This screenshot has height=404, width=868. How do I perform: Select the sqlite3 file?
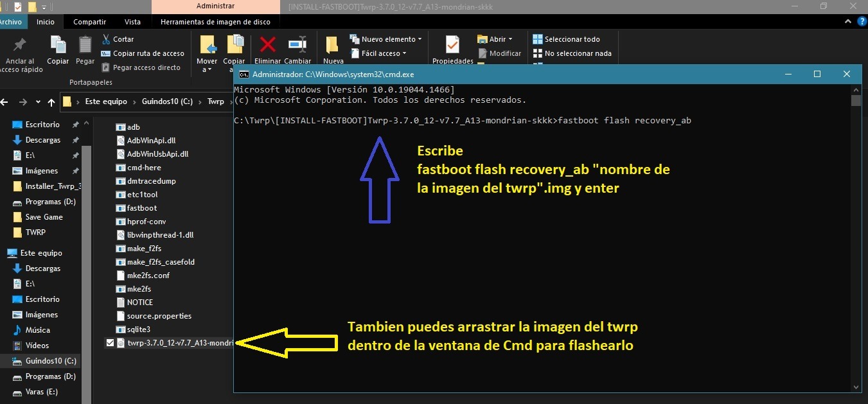point(134,329)
